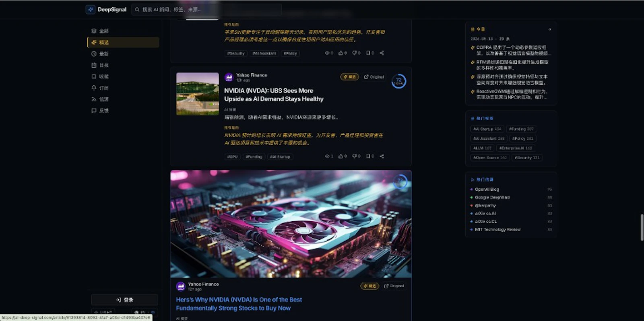
Task: Select the #Enterprise AI 162 trending tag
Action: [516, 148]
